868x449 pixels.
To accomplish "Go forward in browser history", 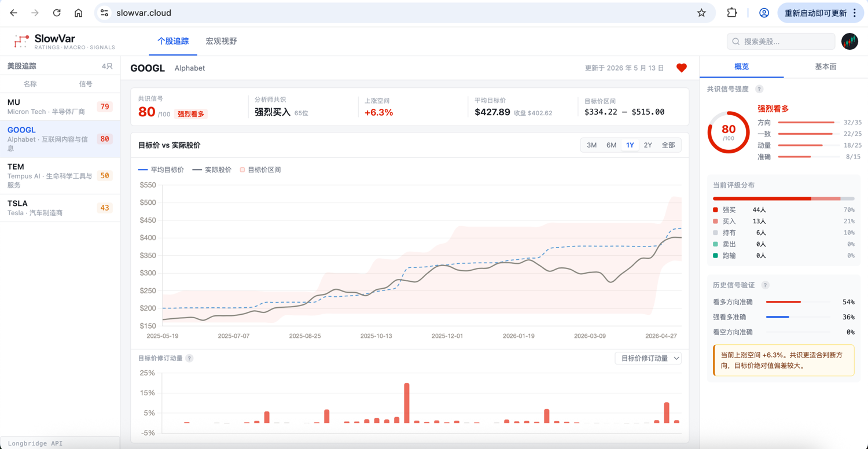I will coord(35,13).
